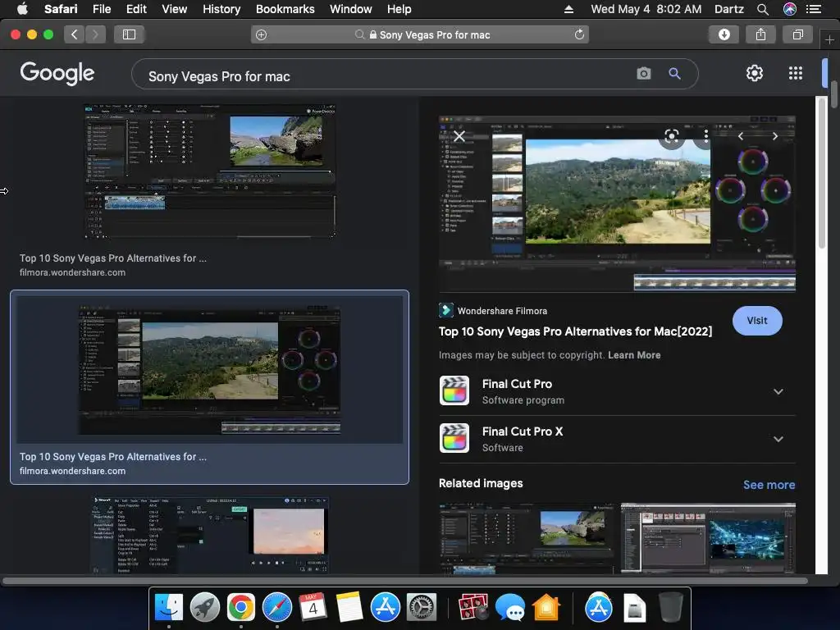Image resolution: width=840 pixels, height=630 pixels.
Task: Click the search by image camera icon
Action: tap(643, 73)
